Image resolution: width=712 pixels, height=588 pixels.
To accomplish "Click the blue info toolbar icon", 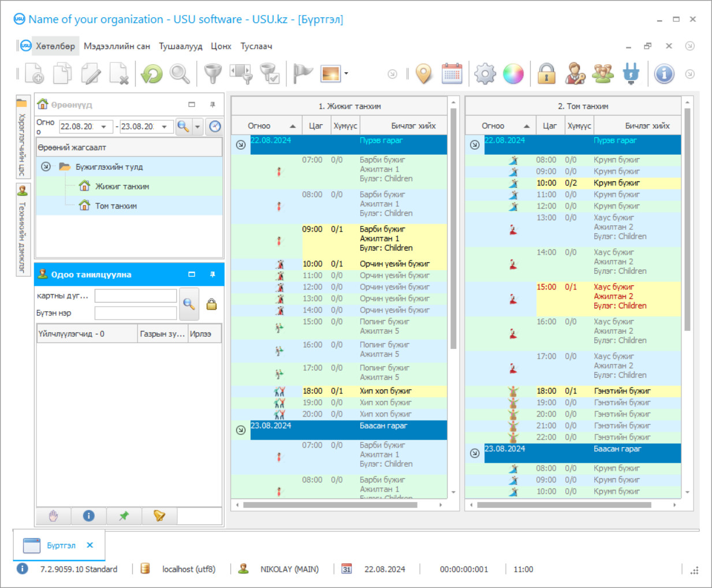I will 664,74.
